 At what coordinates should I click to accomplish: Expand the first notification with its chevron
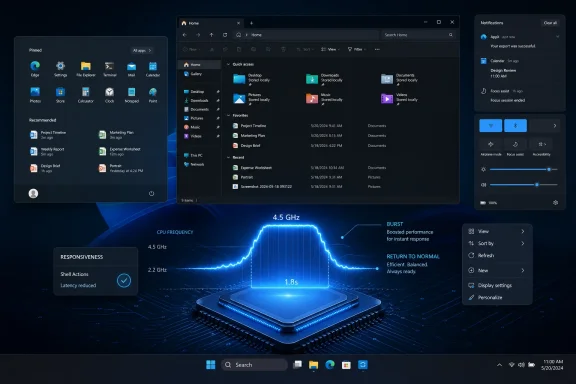(557, 37)
